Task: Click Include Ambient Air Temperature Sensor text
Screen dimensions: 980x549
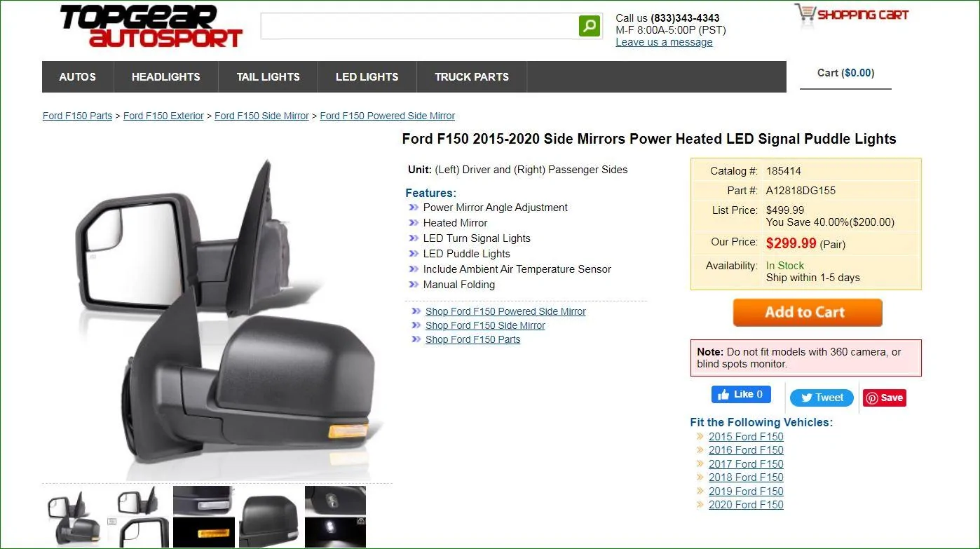Action: coord(517,269)
